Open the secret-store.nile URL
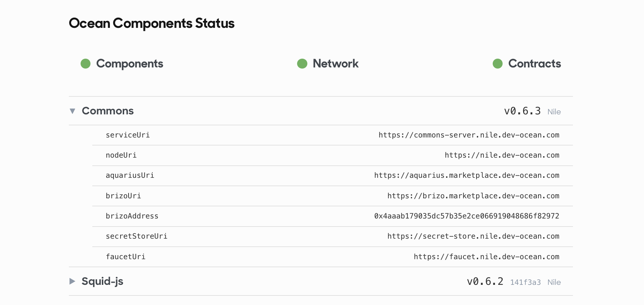644x305 pixels. [x=473, y=236]
